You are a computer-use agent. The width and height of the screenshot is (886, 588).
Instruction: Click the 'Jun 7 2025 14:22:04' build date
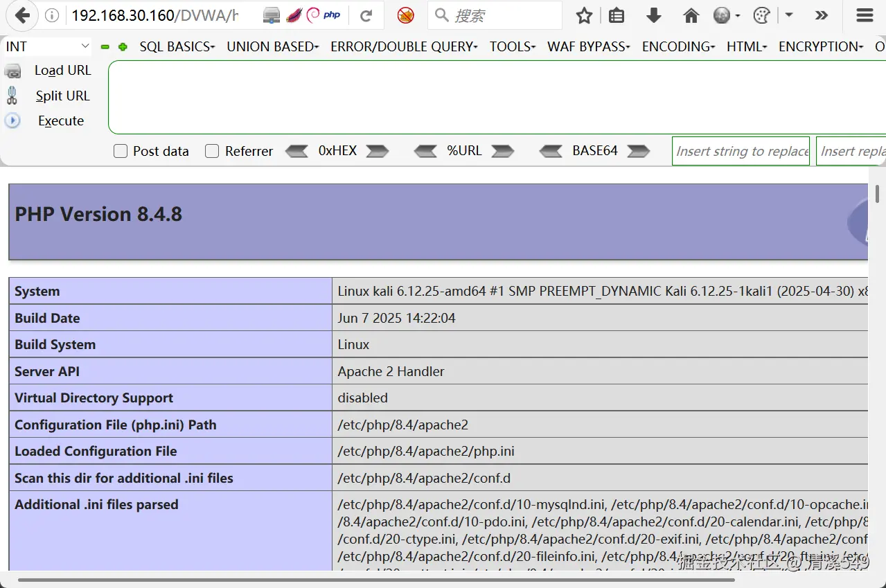tap(396, 318)
